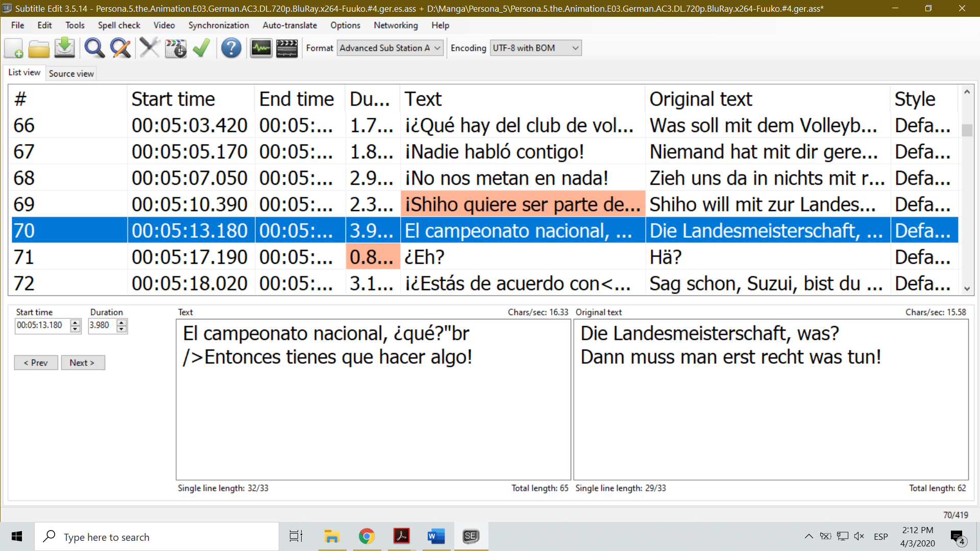Toggle the waveform display icon

point(261,48)
